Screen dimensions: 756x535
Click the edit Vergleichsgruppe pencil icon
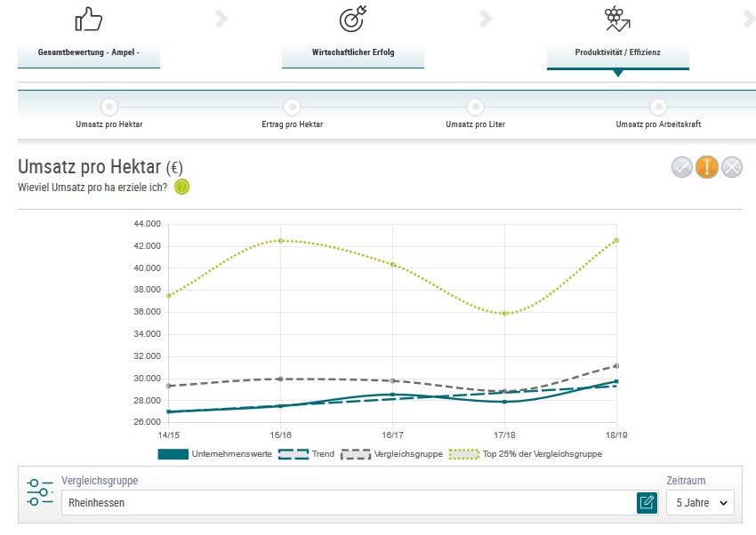pyautogui.click(x=647, y=503)
